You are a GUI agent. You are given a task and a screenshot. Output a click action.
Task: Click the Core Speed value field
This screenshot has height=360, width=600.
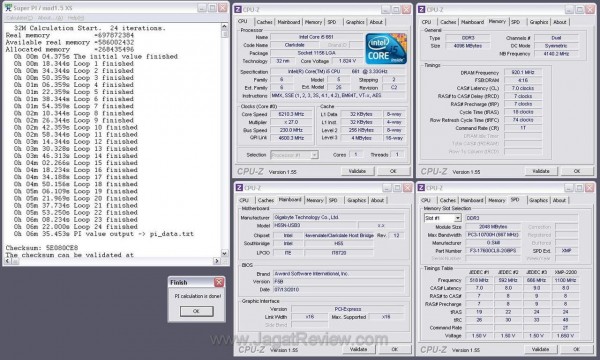[291, 114]
